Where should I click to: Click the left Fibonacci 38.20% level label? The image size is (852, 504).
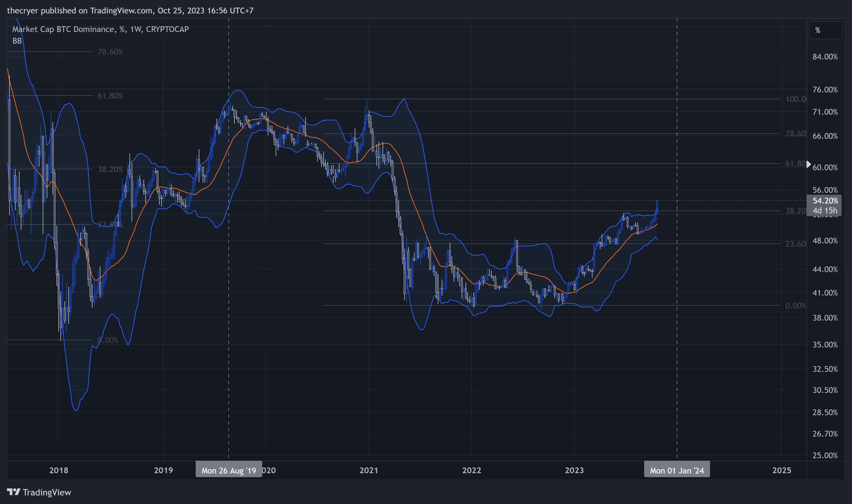tap(110, 169)
